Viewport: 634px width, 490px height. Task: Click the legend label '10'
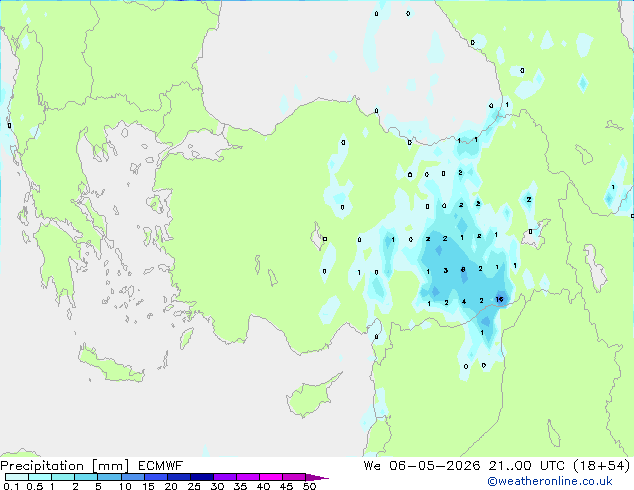tap(125, 486)
